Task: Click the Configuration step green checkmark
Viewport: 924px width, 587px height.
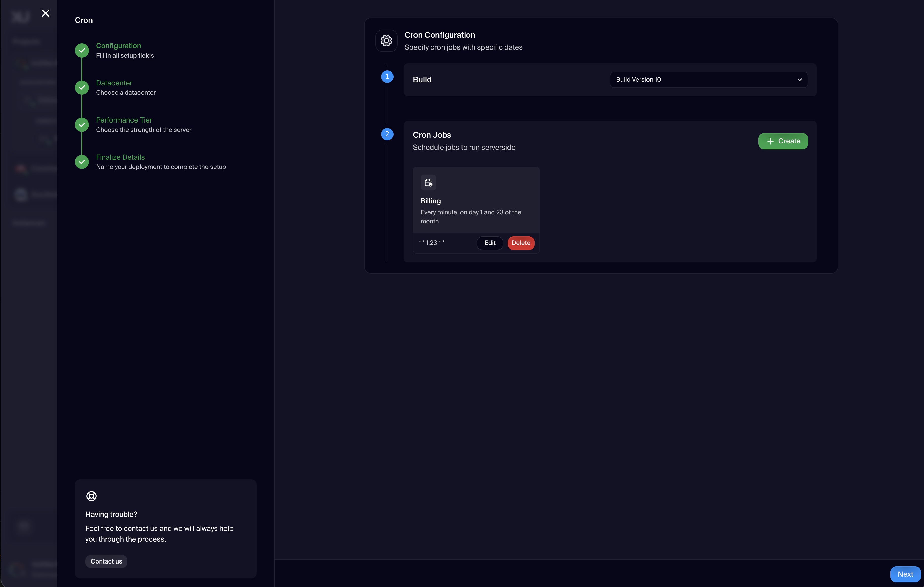Action: (82, 50)
